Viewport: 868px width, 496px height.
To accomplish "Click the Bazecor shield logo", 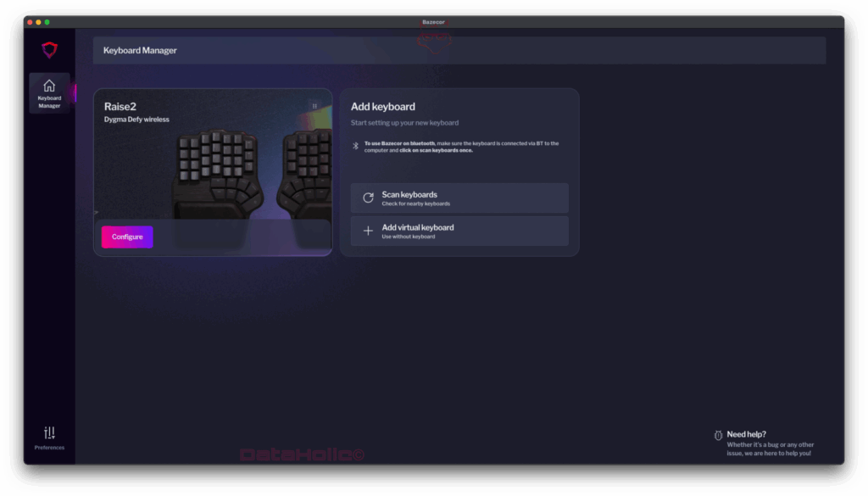I will pyautogui.click(x=49, y=50).
